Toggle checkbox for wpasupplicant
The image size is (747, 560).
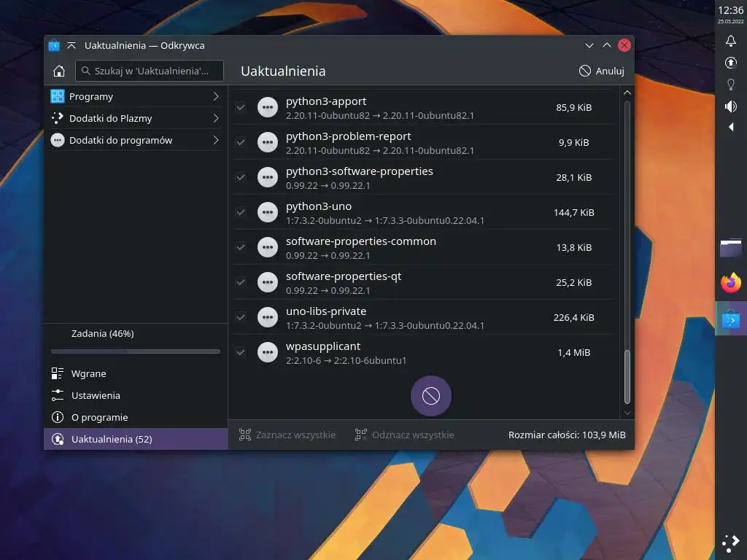(x=241, y=352)
